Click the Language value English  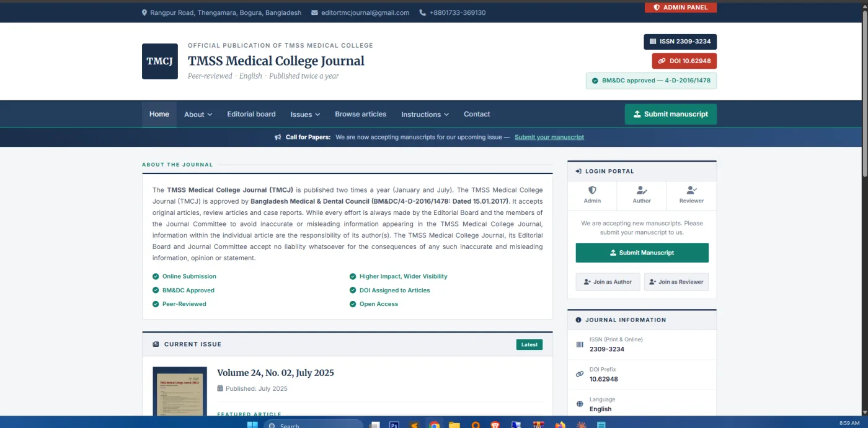(601, 409)
